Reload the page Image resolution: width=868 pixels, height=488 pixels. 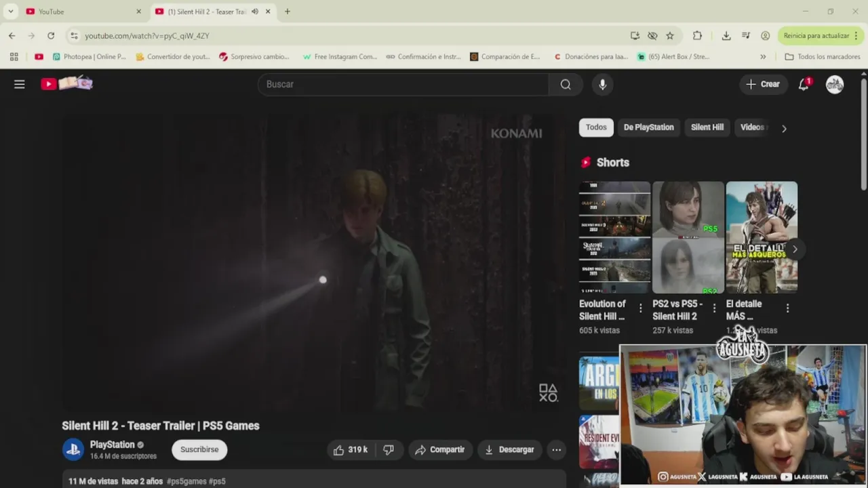coord(51,35)
